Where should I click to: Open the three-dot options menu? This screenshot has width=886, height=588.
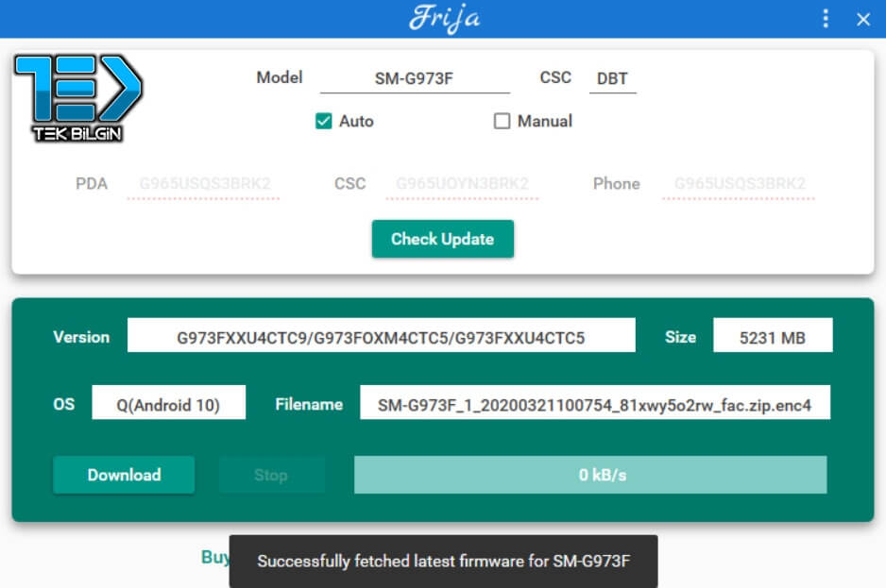[x=826, y=19]
